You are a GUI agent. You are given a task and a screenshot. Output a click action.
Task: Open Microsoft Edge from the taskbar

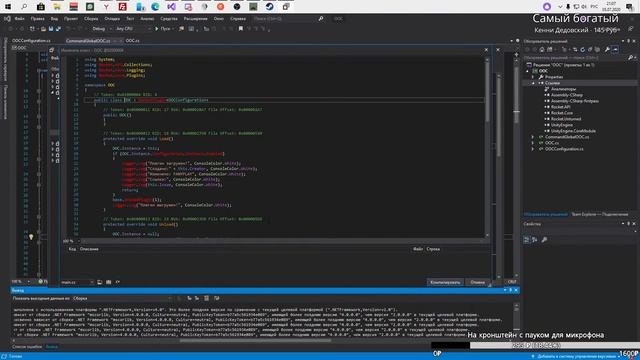pos(155,7)
